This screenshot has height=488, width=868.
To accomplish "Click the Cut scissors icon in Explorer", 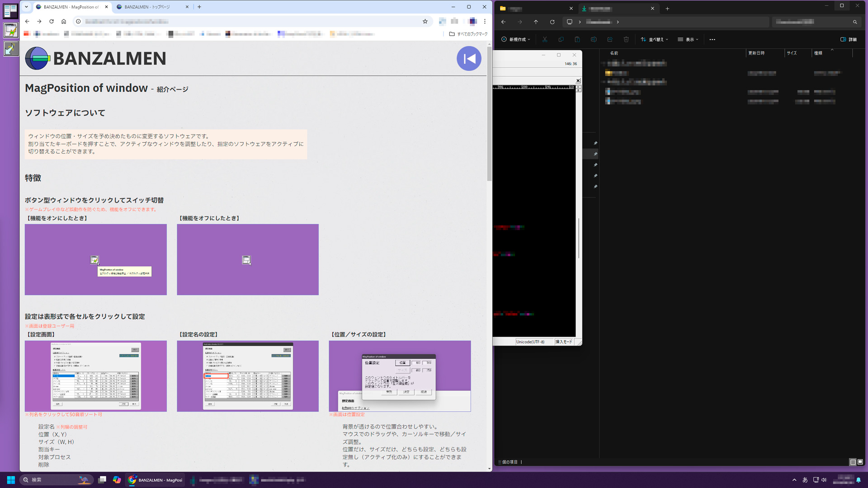I will tap(545, 39).
